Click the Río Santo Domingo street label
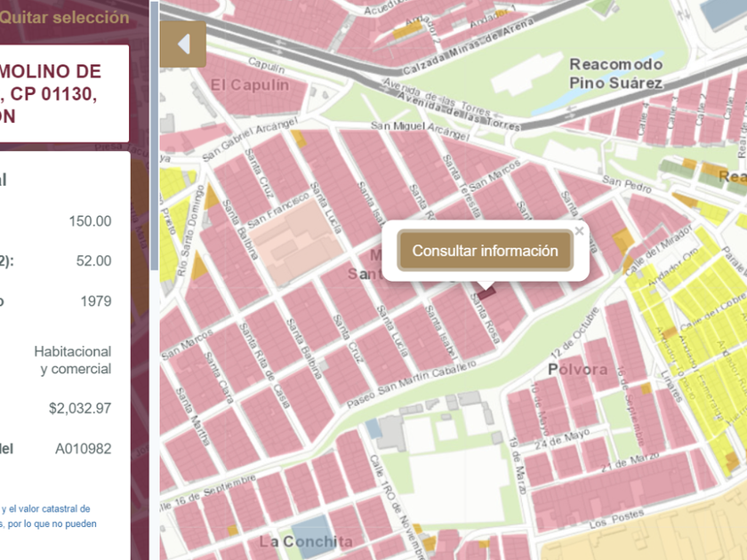 190,231
